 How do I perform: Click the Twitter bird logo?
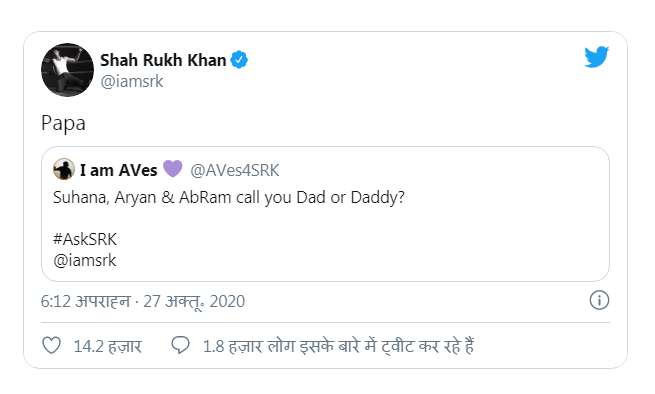click(x=597, y=56)
